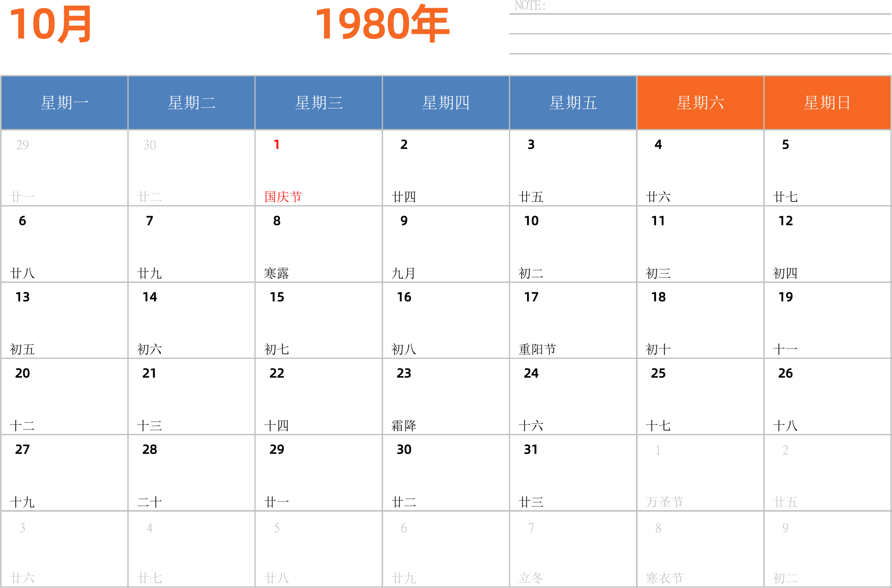Select date 16 on Thursday

(404, 297)
